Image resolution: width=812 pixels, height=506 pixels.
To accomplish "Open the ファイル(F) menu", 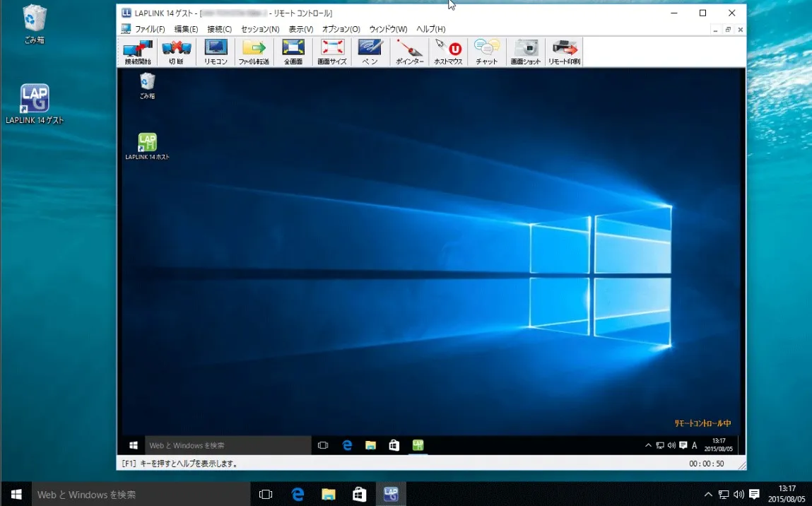I will pyautogui.click(x=151, y=29).
